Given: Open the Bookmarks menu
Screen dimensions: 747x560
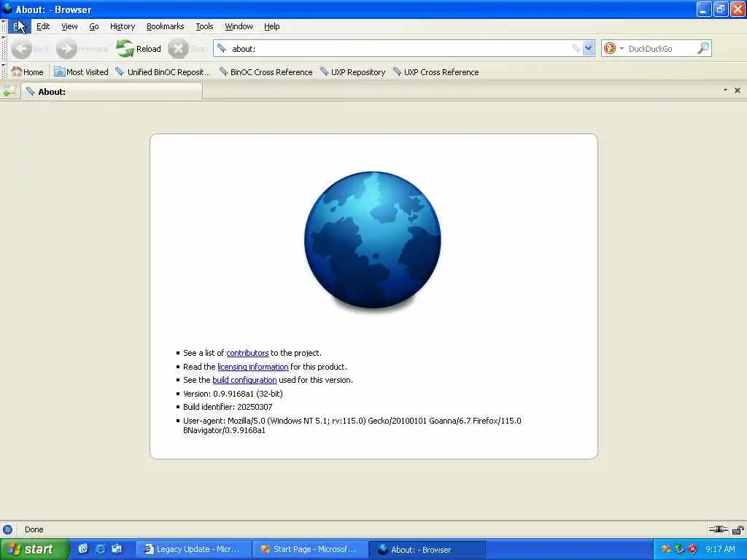Looking at the screenshot, I should click(x=166, y=26).
